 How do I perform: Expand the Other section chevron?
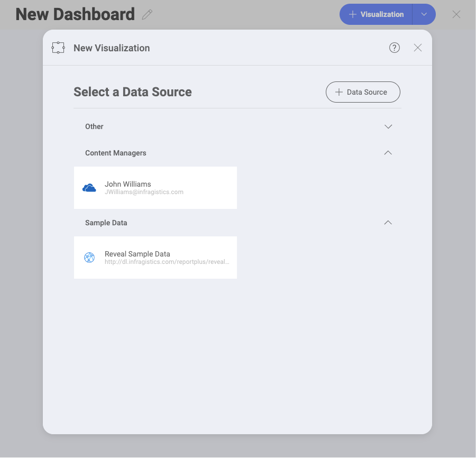click(388, 127)
